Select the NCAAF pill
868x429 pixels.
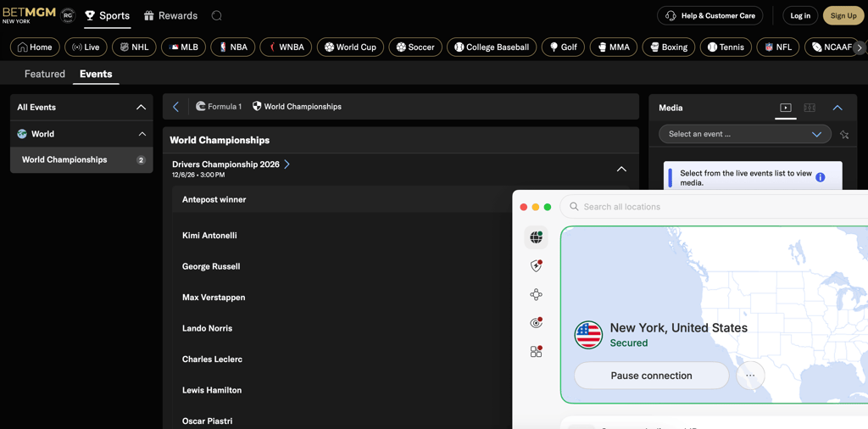832,47
